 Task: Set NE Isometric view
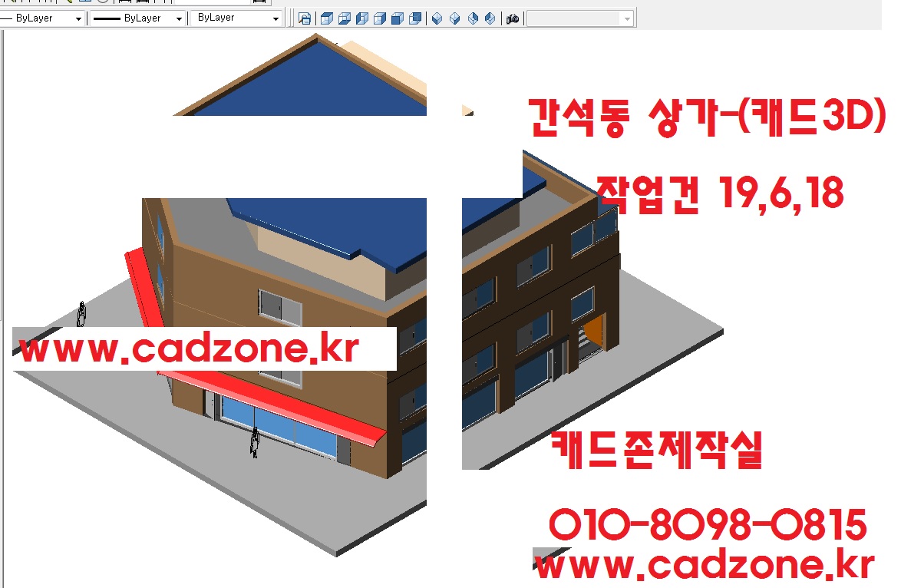472,18
